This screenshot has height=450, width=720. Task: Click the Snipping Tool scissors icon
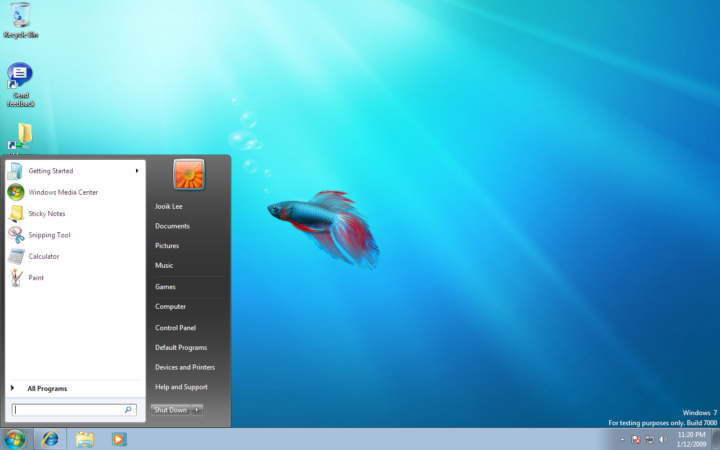[x=16, y=235]
